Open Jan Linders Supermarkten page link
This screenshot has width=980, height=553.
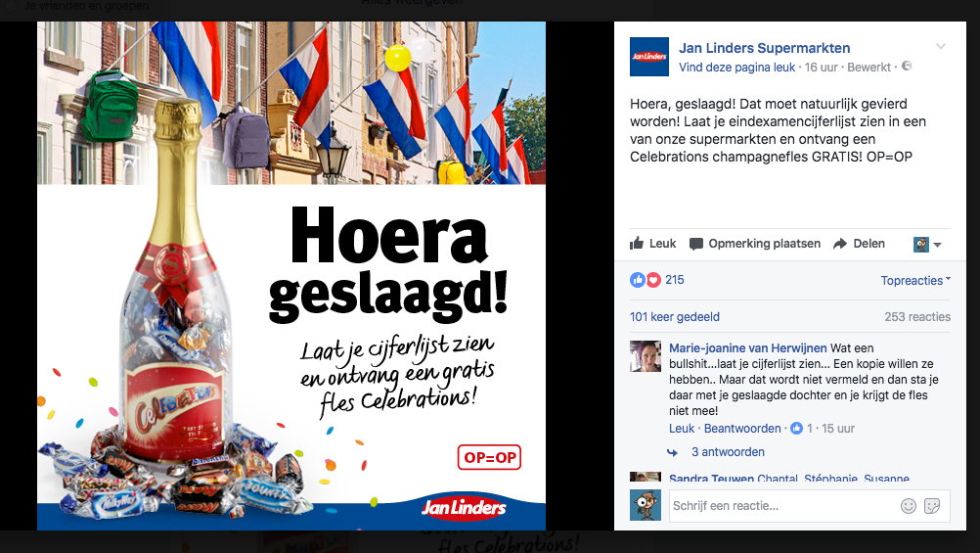click(765, 48)
